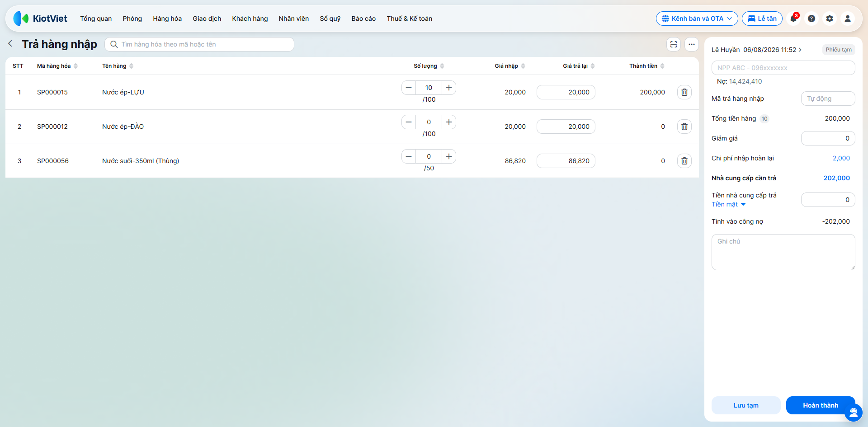Delete the Nước suối-350ml row
The height and width of the screenshot is (427, 868).
[x=684, y=161]
